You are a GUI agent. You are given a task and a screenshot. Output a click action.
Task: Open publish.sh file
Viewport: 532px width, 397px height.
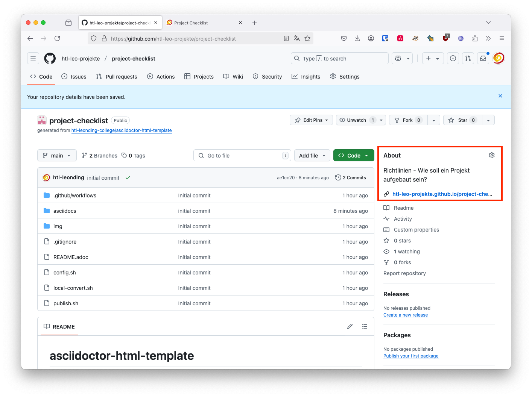(66, 303)
